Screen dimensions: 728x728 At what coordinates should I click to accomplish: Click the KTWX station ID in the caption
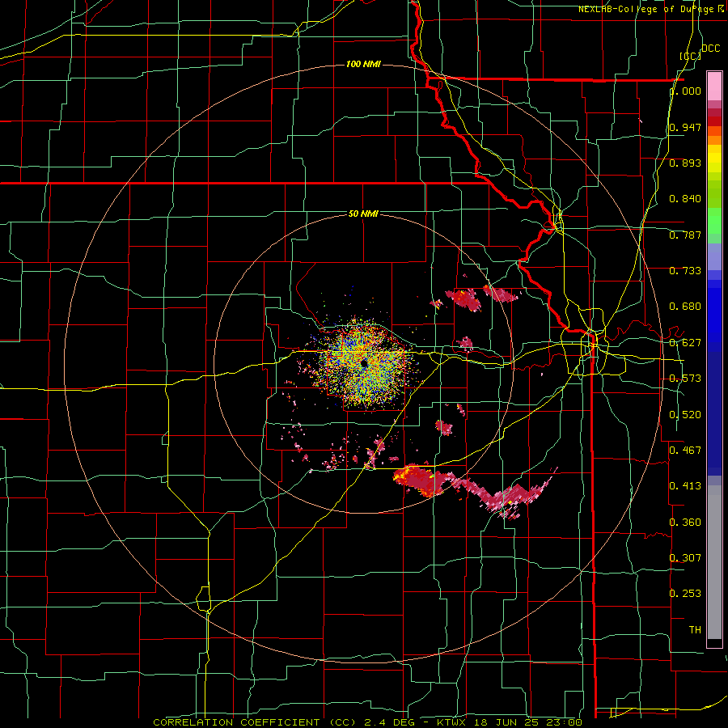451,722
